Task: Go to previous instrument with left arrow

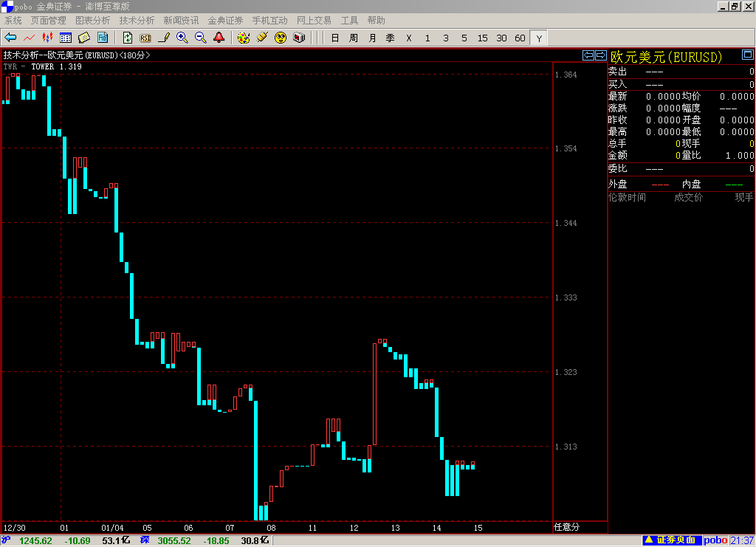Action: (x=588, y=55)
